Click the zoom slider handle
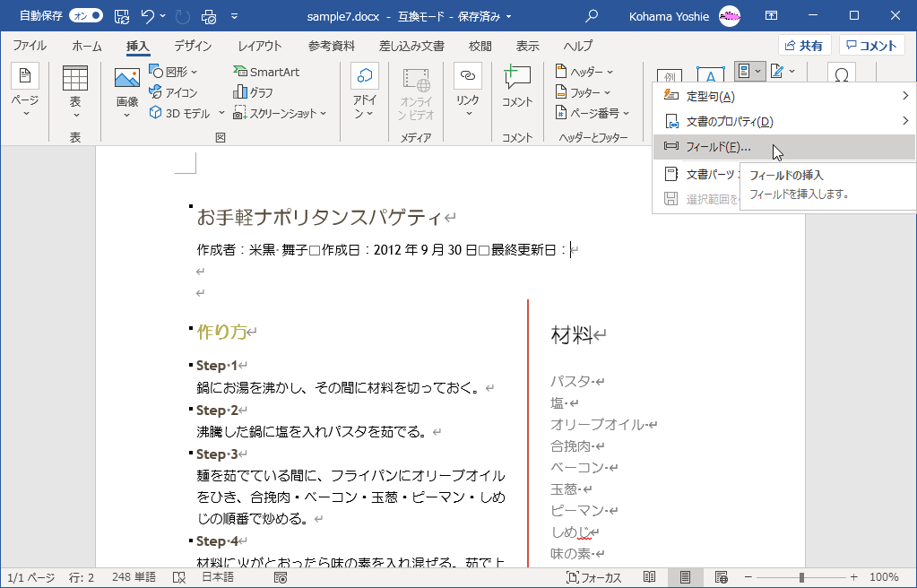This screenshot has height=588, width=917. 801,577
